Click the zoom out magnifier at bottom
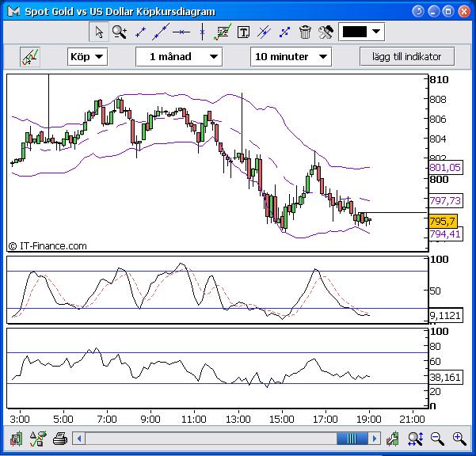 (436, 438)
